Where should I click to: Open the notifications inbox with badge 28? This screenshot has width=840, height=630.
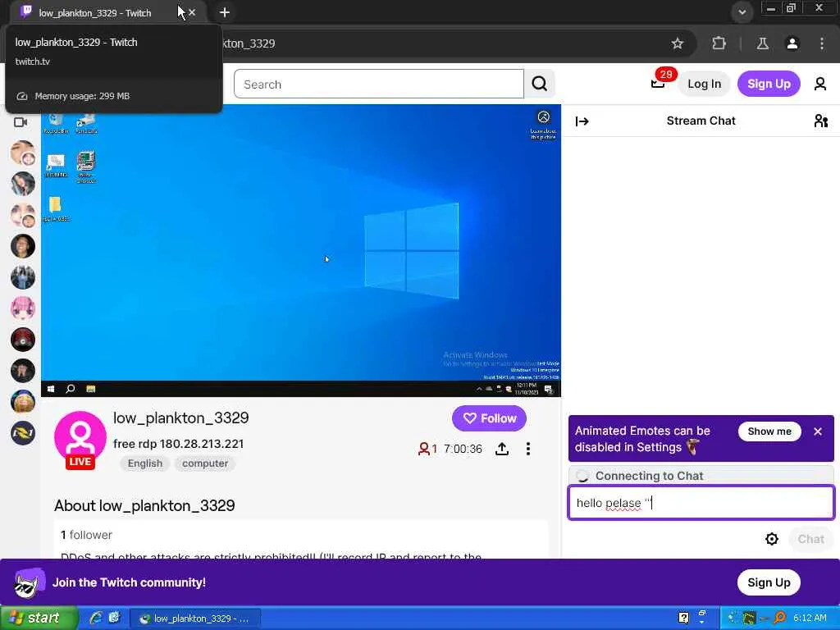click(659, 83)
